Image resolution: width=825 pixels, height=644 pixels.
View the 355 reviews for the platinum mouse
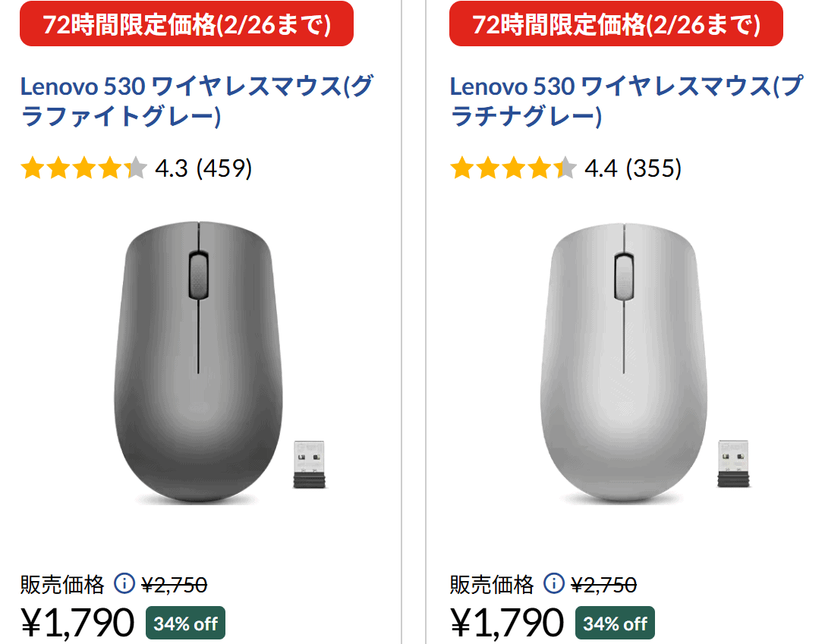click(x=657, y=168)
